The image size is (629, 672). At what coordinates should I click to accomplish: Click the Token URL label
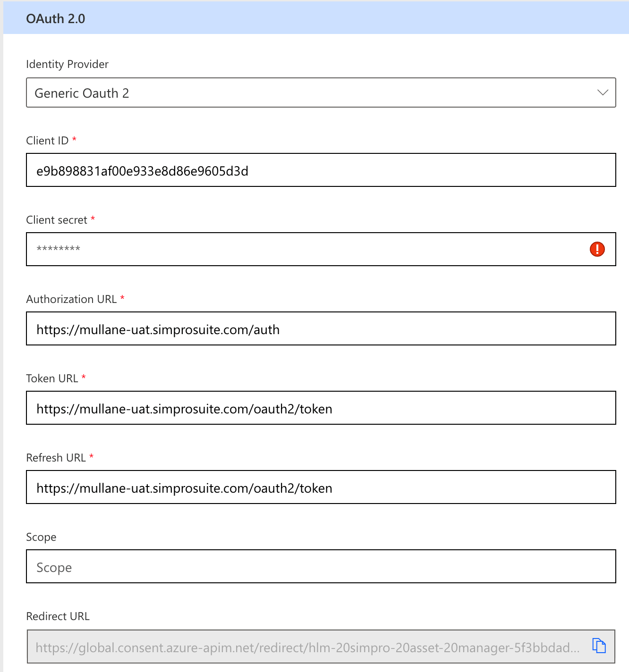[x=52, y=378]
